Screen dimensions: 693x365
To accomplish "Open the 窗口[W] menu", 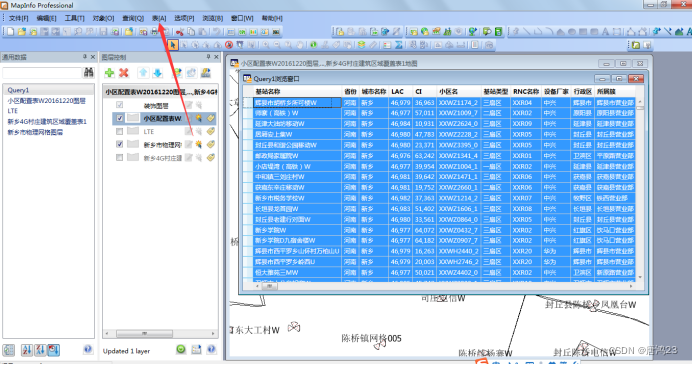I will coord(242,18).
